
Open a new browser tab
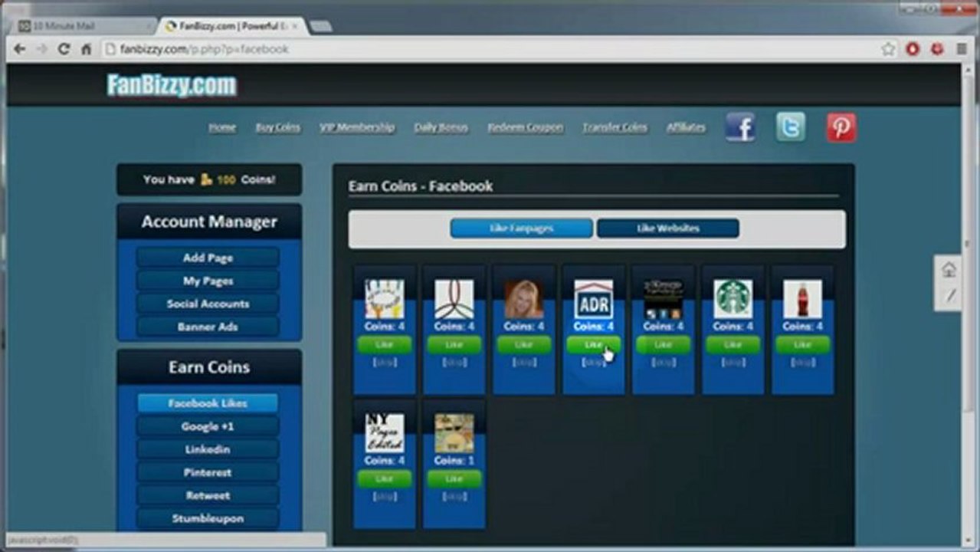click(x=320, y=27)
